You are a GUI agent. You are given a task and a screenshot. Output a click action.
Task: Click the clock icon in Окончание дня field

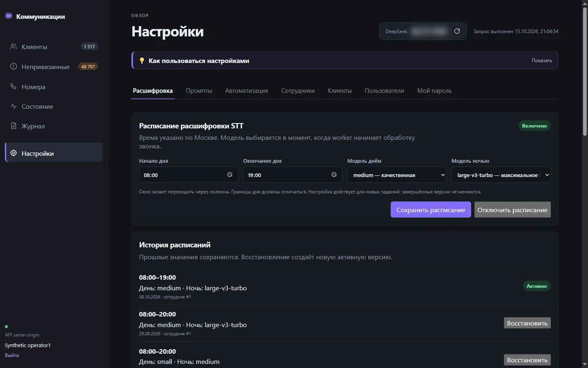(x=334, y=175)
